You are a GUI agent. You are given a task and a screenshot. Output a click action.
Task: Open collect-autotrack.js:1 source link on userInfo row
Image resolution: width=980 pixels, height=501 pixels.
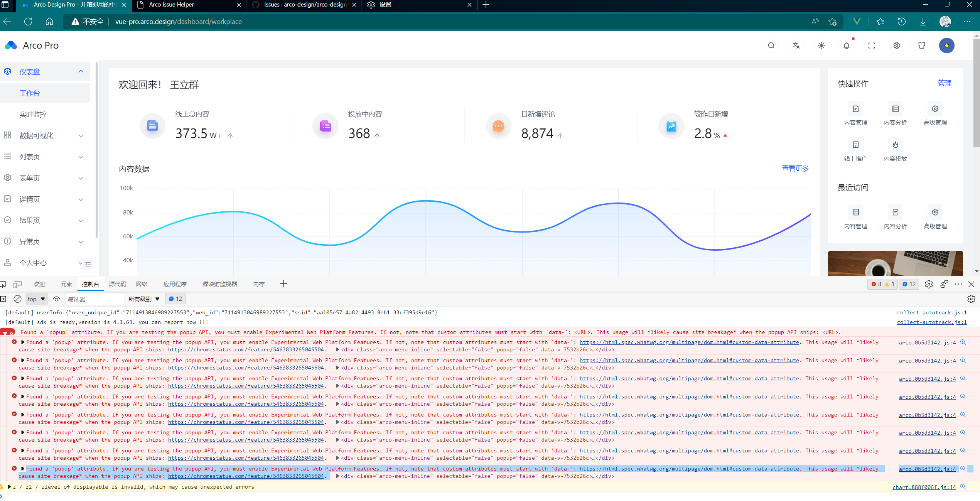932,312
